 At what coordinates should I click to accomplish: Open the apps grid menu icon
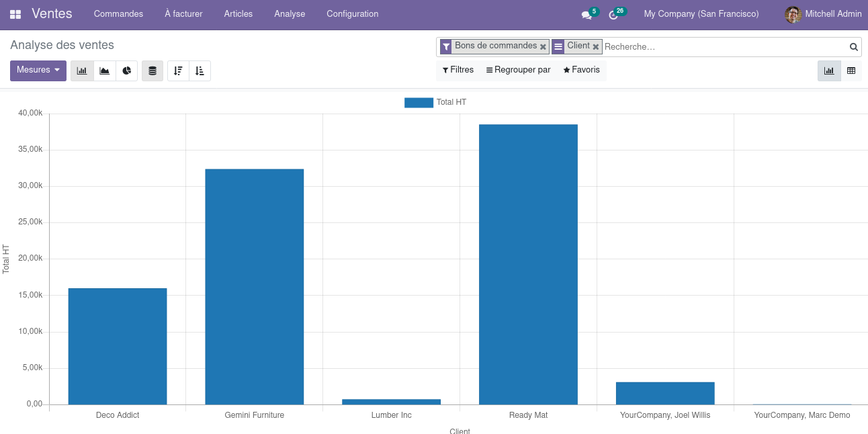coord(15,14)
